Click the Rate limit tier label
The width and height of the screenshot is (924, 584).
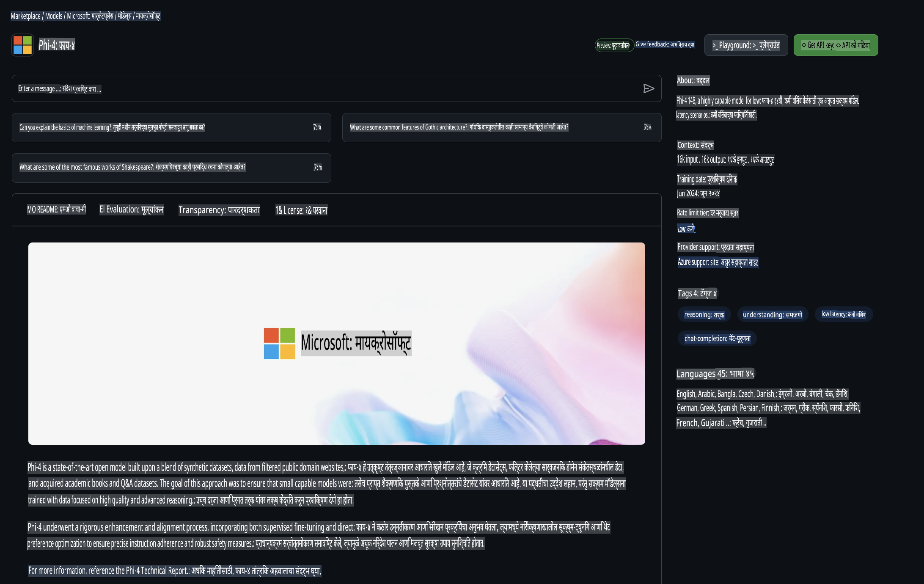pyautogui.click(x=707, y=213)
